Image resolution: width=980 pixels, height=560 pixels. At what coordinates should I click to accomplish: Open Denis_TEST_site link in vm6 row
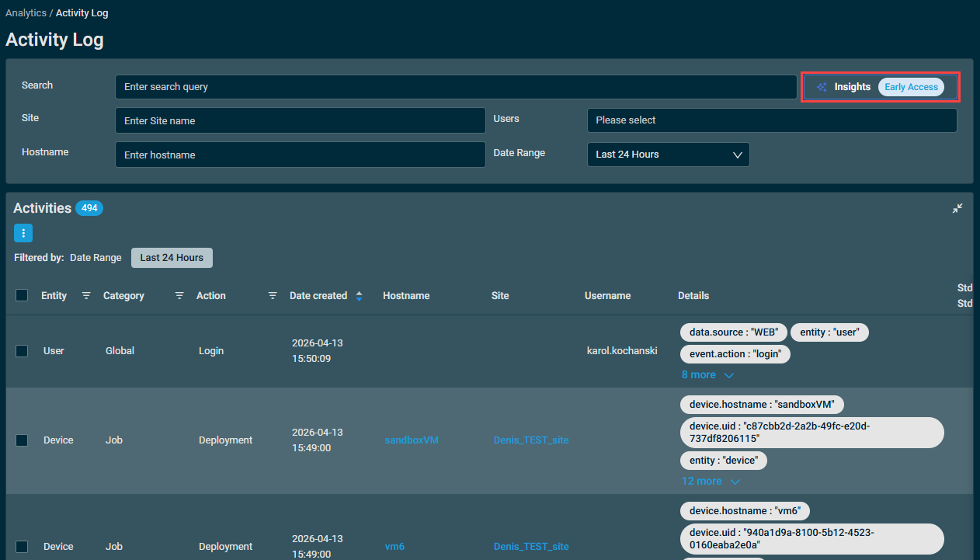(531, 547)
